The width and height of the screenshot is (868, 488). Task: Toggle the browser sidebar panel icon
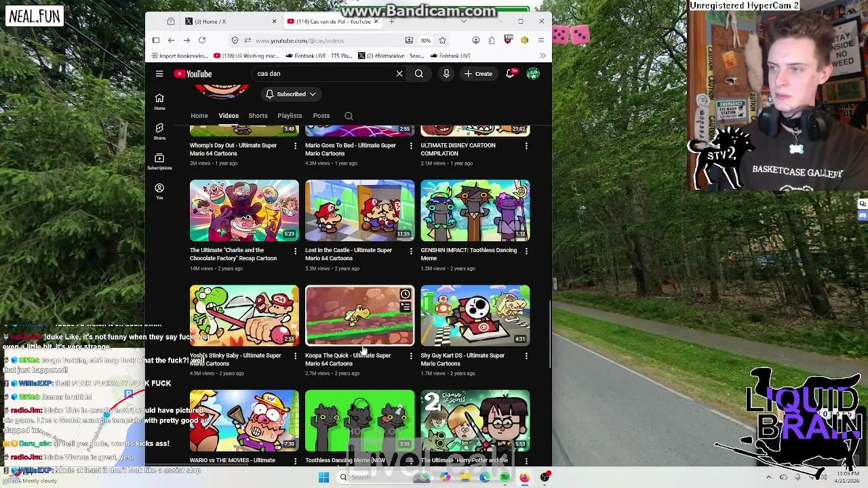156,41
